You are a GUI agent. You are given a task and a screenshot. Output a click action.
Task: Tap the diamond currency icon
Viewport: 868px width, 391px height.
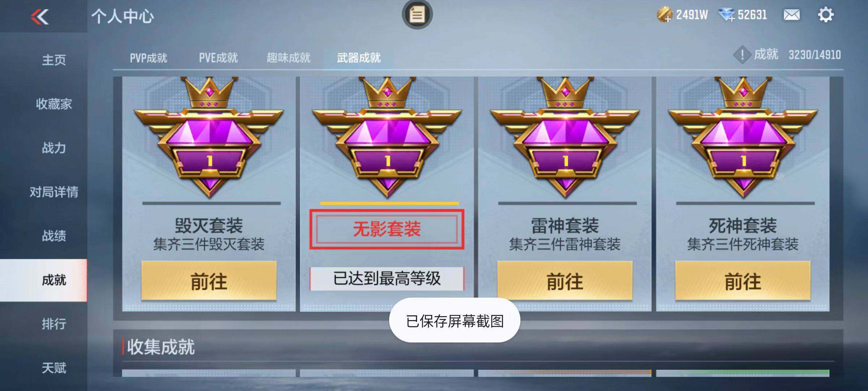(726, 15)
